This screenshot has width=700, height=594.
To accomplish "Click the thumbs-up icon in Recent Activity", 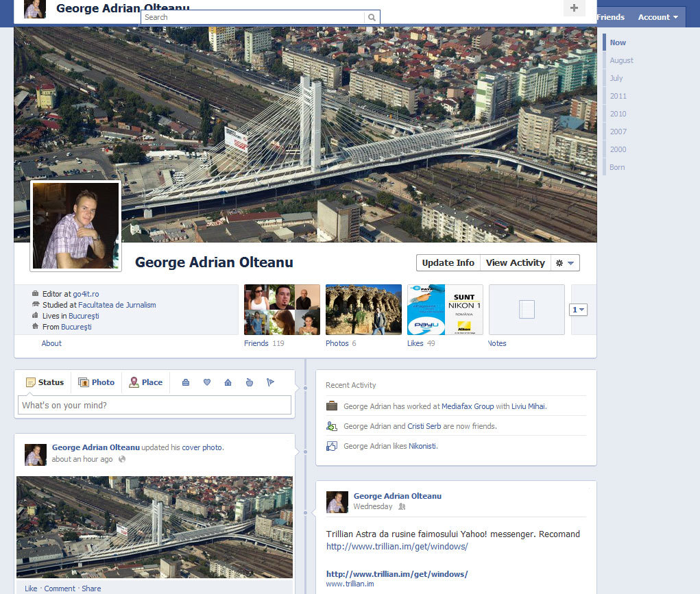I will (332, 446).
